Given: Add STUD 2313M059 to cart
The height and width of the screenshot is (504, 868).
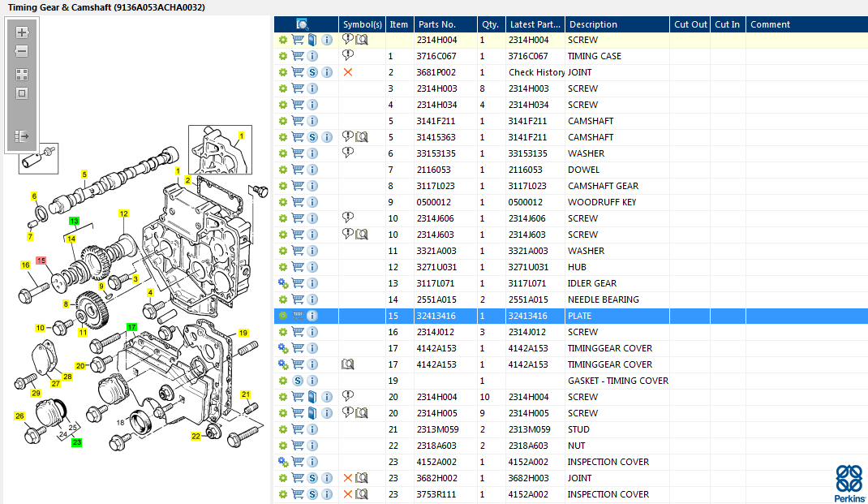Looking at the screenshot, I should [298, 429].
